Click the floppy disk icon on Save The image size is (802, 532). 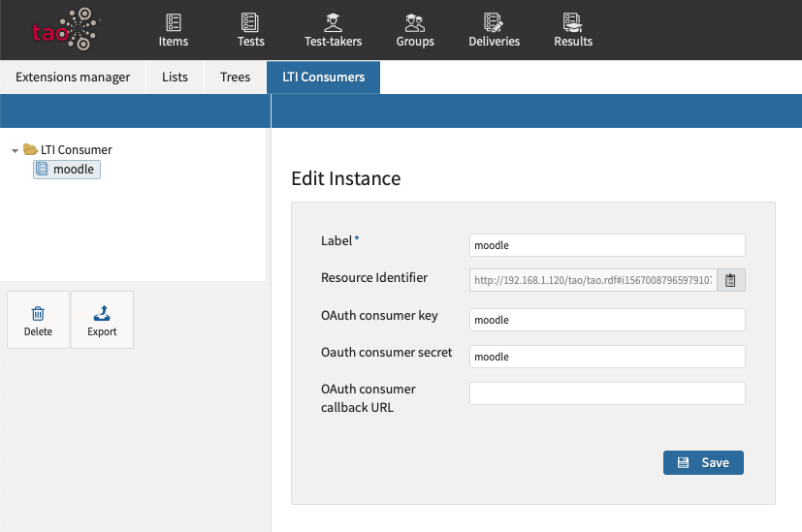click(683, 462)
